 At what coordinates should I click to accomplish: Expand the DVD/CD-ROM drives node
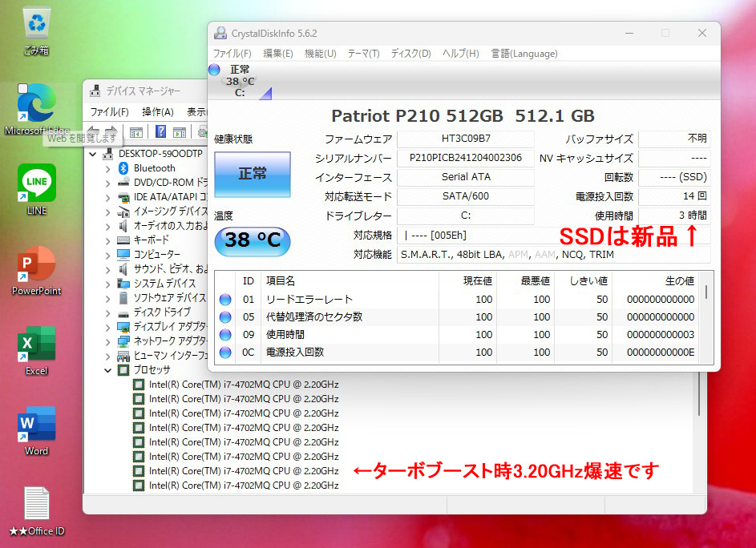108,183
